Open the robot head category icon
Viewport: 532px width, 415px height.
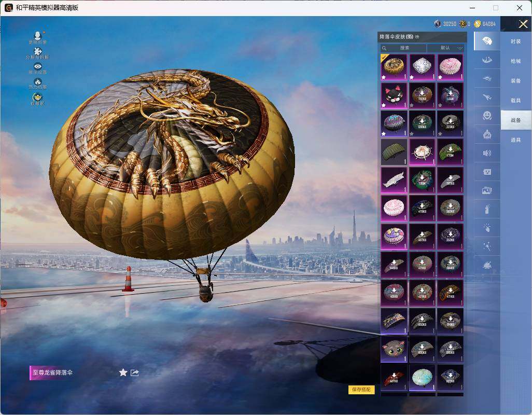(x=487, y=135)
